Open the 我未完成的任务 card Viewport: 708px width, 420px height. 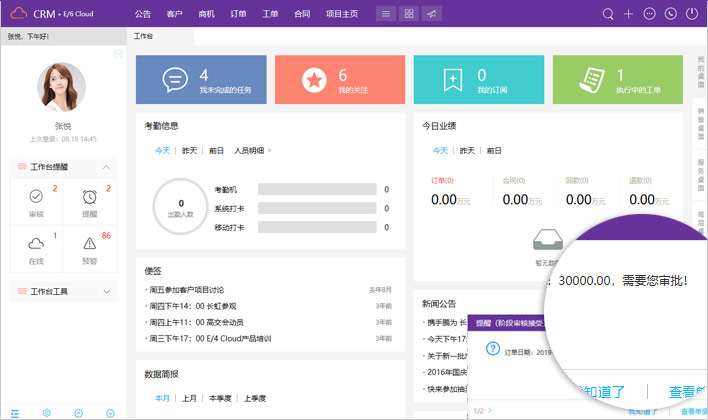tap(201, 80)
